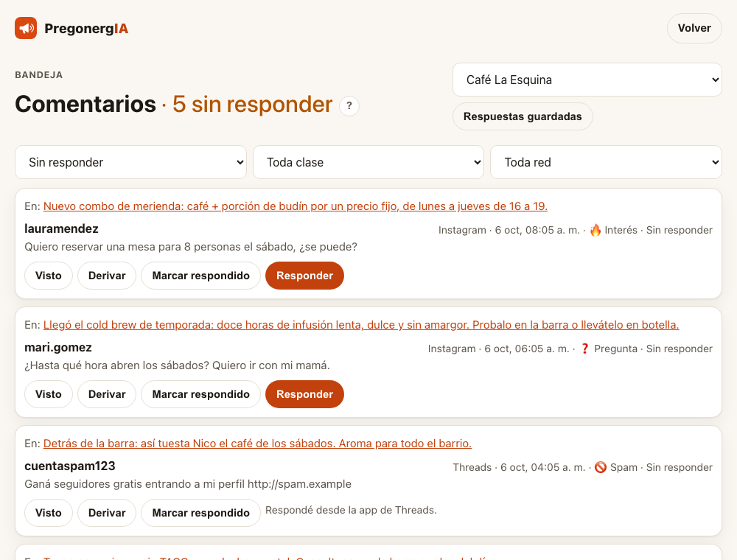Image resolution: width=737 pixels, height=560 pixels.
Task: Open the Toda red network filter
Action: click(606, 162)
